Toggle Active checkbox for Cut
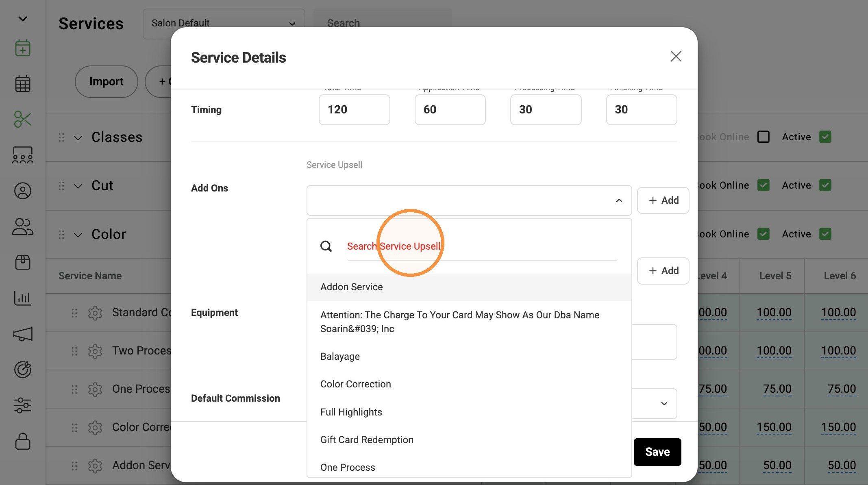 (x=825, y=185)
